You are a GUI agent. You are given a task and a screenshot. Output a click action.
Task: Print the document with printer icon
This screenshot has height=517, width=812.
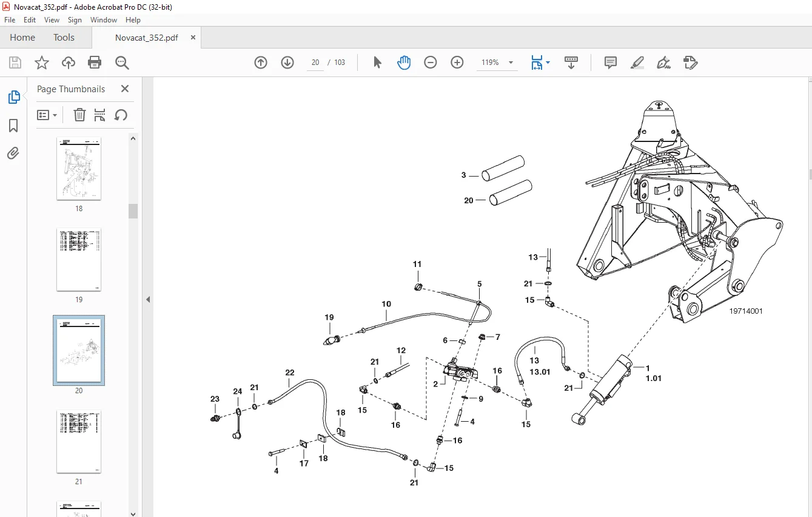click(95, 63)
